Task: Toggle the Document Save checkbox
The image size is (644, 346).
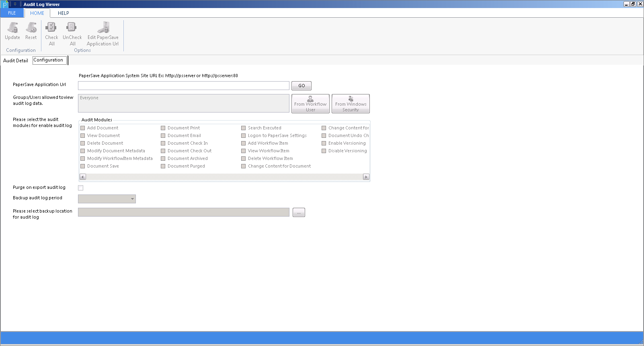Action: (x=83, y=166)
